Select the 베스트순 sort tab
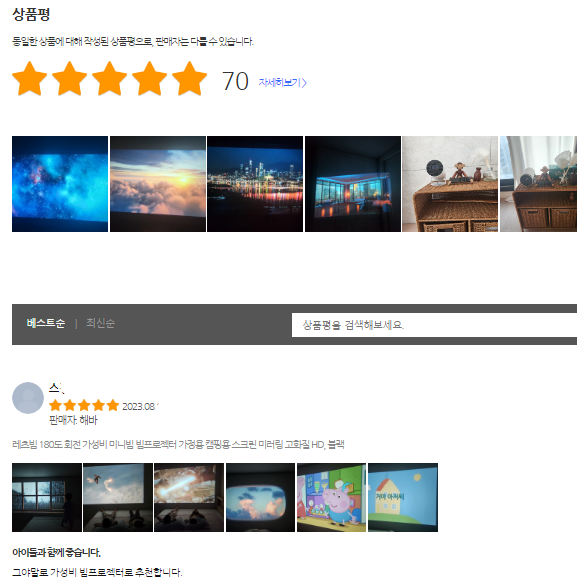The image size is (577, 581). [46, 323]
